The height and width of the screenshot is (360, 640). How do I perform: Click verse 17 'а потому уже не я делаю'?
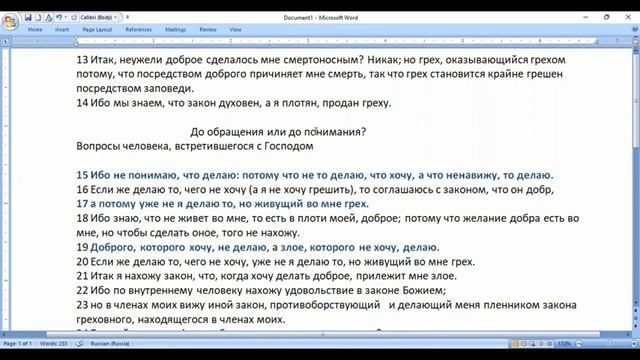222,204
